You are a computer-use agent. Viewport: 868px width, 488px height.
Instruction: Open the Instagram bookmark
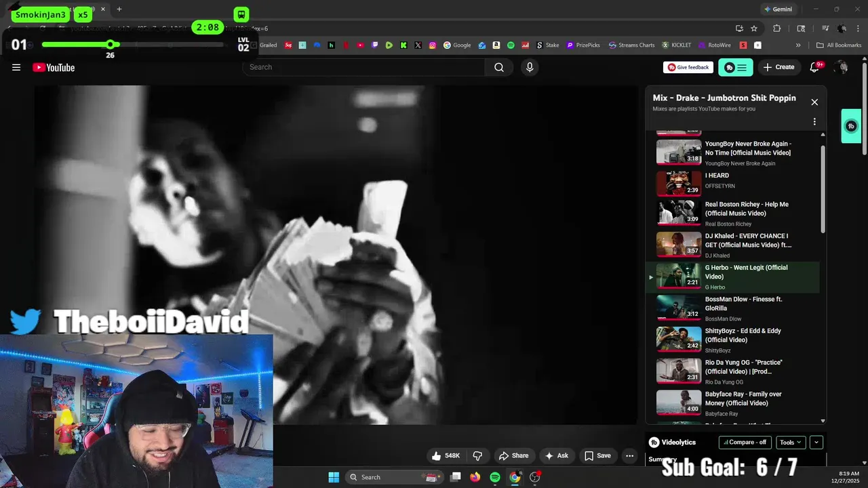click(433, 45)
